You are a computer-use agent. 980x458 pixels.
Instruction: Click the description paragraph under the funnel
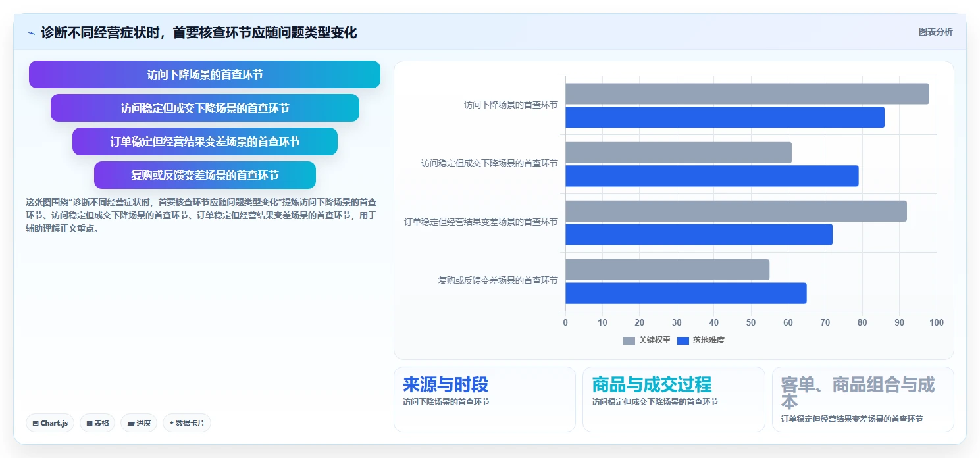[x=201, y=216]
